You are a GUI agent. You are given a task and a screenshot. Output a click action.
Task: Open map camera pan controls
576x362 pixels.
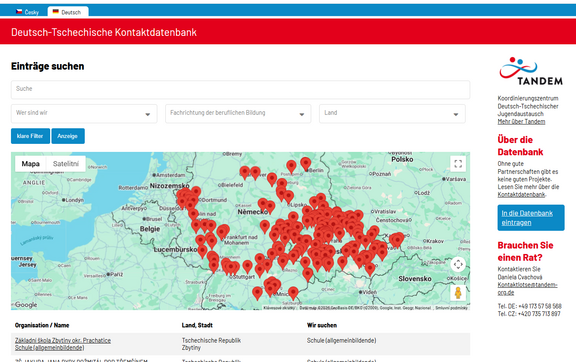point(458,264)
